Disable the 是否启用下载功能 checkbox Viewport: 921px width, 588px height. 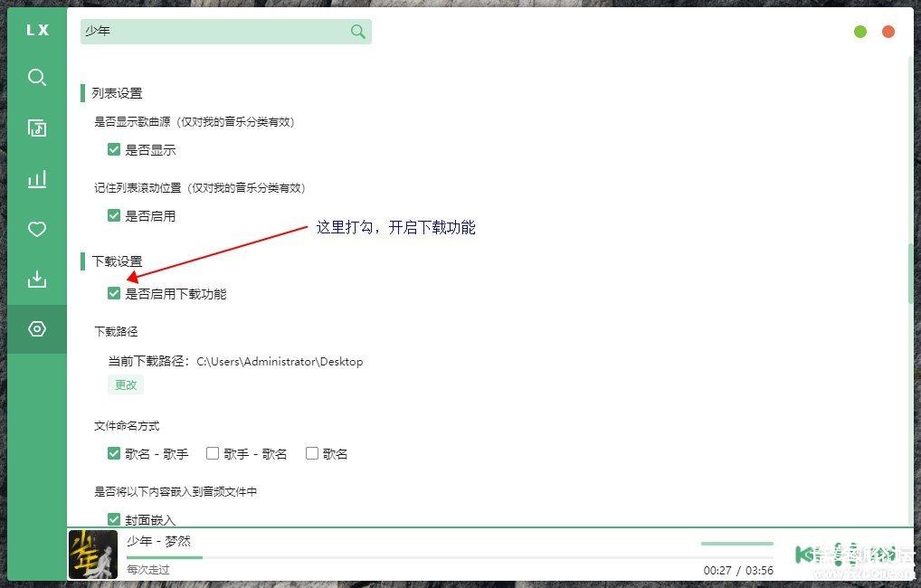coord(114,293)
